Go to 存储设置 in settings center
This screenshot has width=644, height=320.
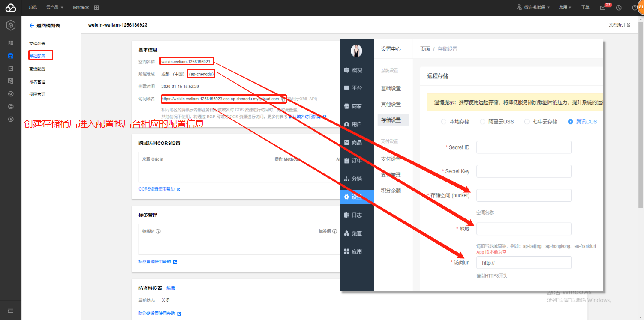click(x=393, y=120)
